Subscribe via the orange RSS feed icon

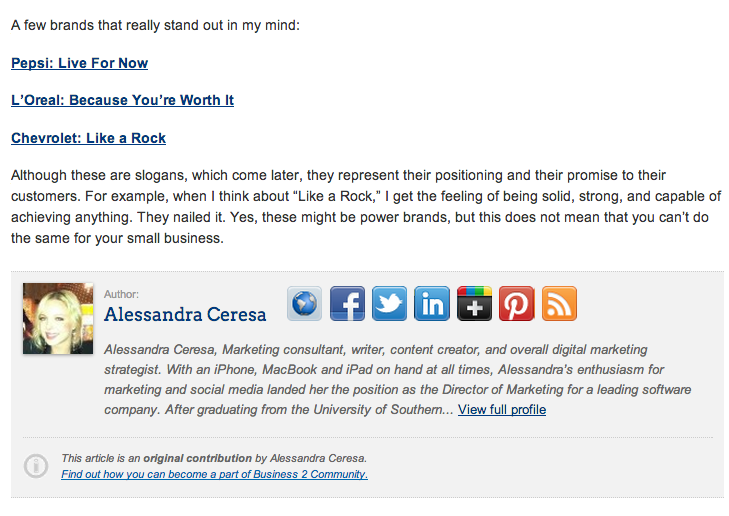(x=559, y=304)
